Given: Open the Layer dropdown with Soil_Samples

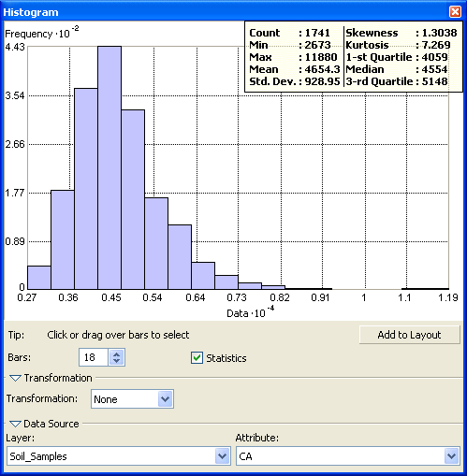Looking at the screenshot, I should tap(222, 456).
